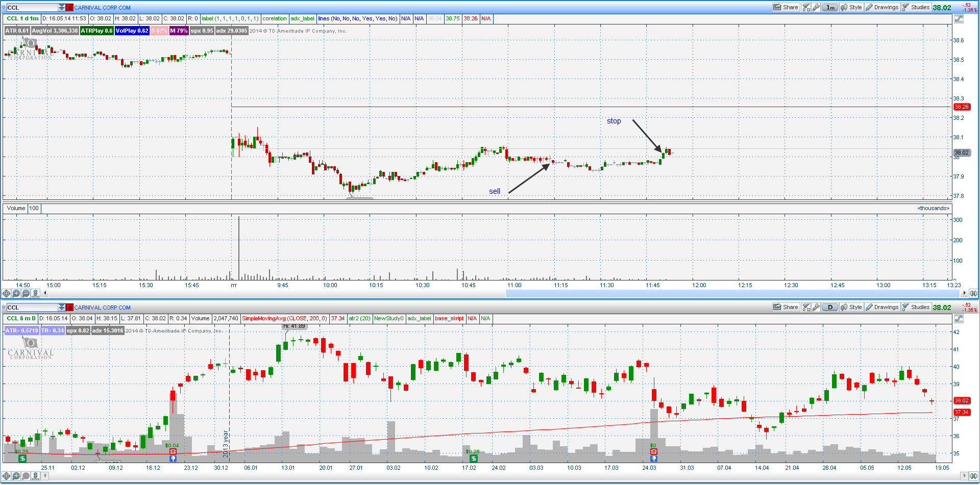Click corelation study label in upper header

click(x=275, y=18)
